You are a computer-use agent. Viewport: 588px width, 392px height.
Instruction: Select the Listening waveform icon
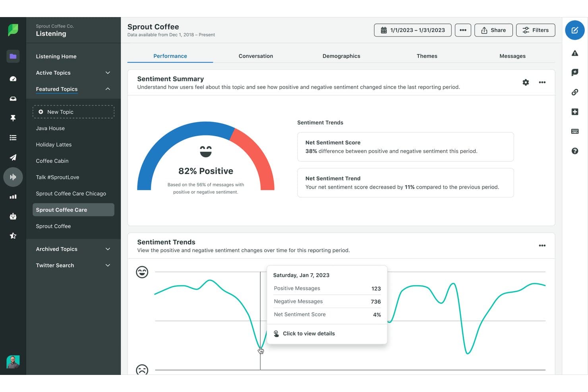click(x=13, y=177)
